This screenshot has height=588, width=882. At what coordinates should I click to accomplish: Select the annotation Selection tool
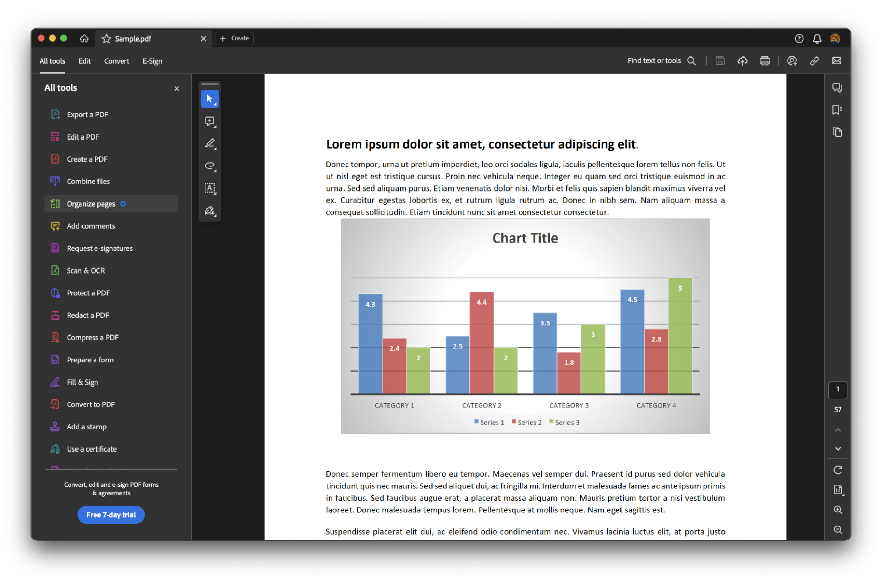coord(210,98)
